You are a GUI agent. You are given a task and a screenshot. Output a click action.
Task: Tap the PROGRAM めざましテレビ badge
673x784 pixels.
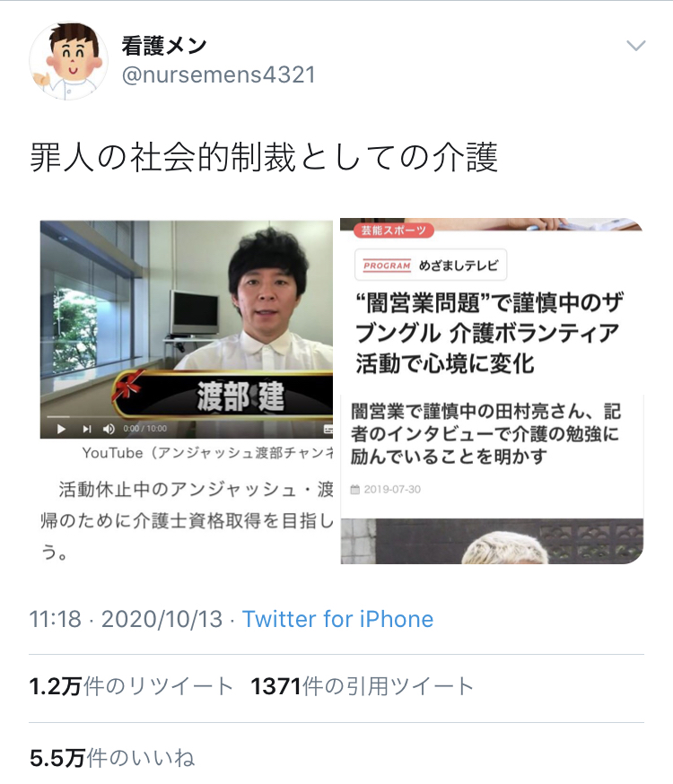click(431, 265)
